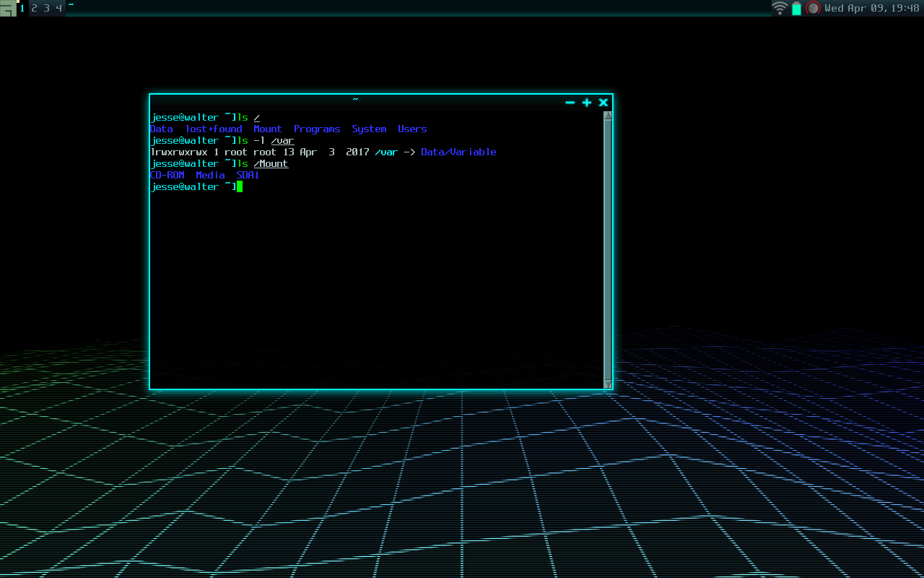This screenshot has height=578, width=924.
Task: Click "Mount" in the root directory listing
Action: 268,129
